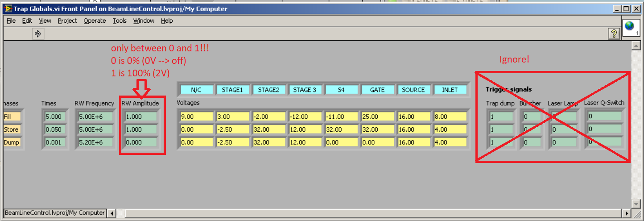Select Fill N/C voltage 9.00
Viewport: 644px width, 221px height.
coord(196,117)
